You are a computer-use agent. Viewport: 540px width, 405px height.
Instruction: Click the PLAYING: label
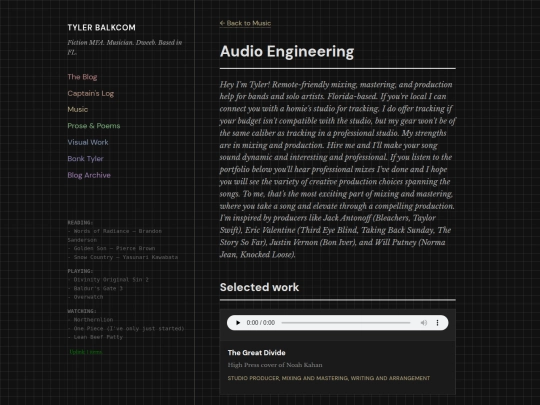[x=80, y=271]
